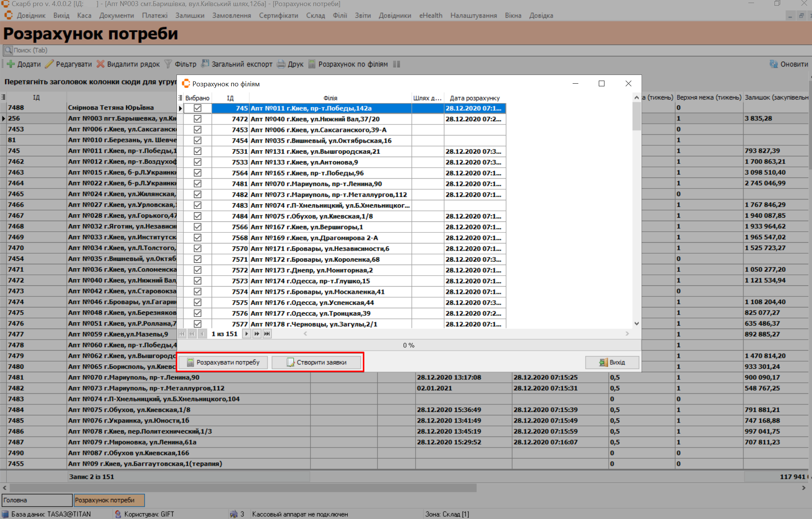Image resolution: width=812 pixels, height=519 pixels.
Task: Go to the last record in the dialog navigator
Action: pos(267,334)
